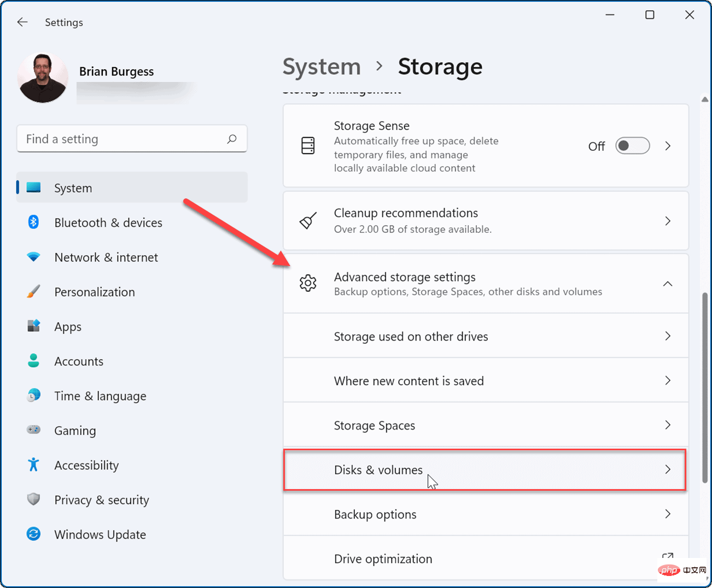Click the Network wifi icon in sidebar

pos(33,257)
